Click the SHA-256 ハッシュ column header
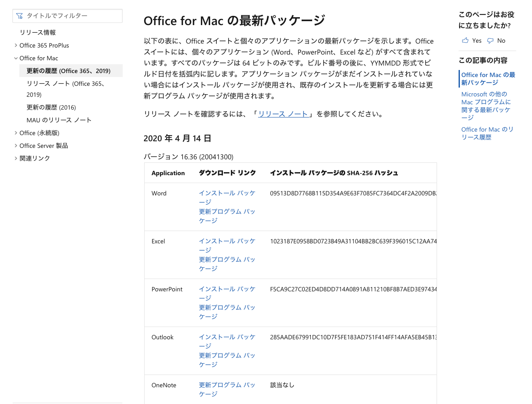Viewport: 532px width, 404px height. tap(334, 173)
